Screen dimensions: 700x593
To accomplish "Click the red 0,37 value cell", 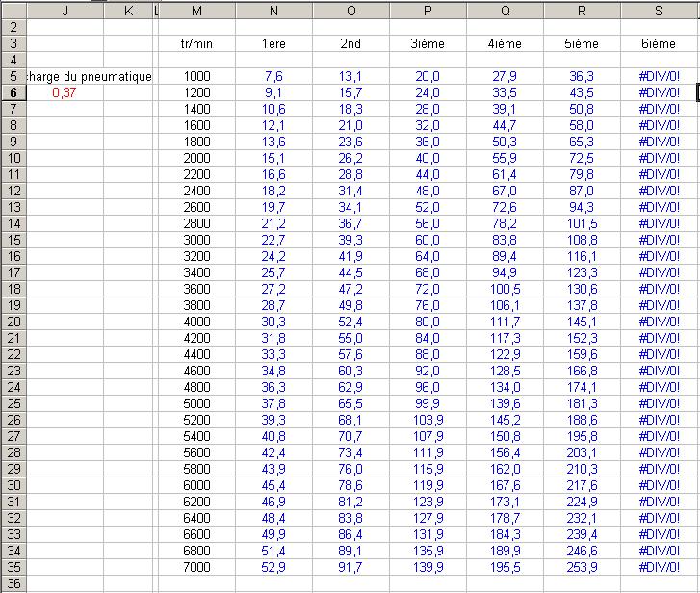I will point(64,92).
